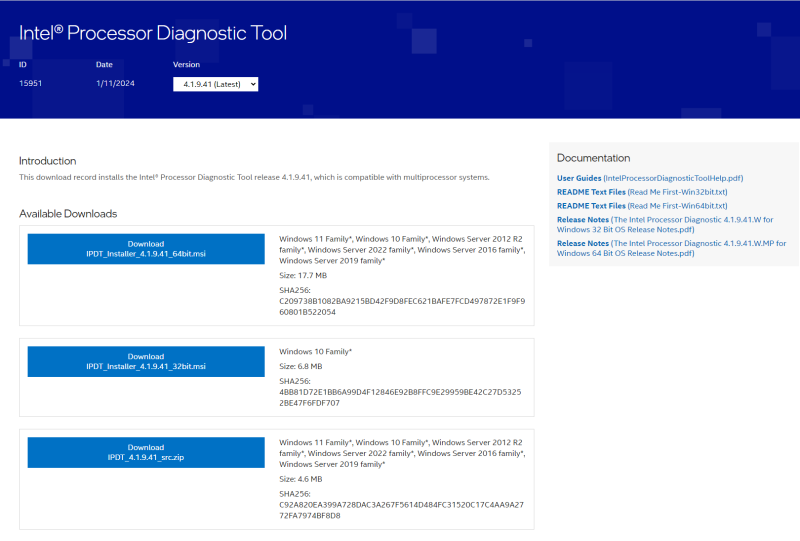800x541 pixels.
Task: Download IPDT_Installer_4.1.9.41_32bit.msi
Action: (x=146, y=362)
